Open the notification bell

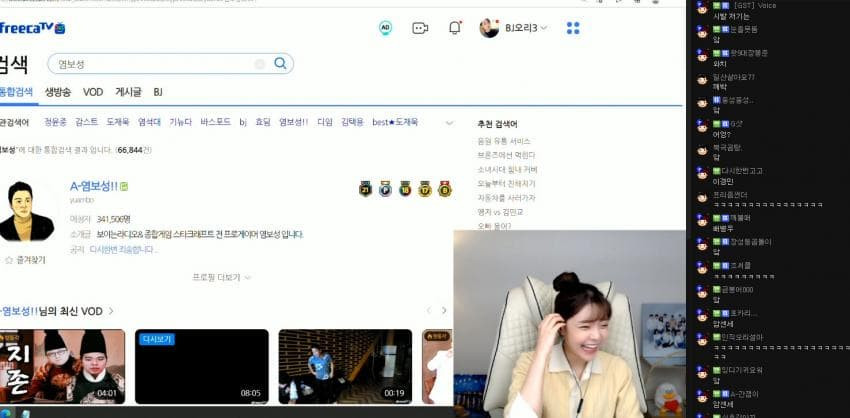tap(455, 28)
